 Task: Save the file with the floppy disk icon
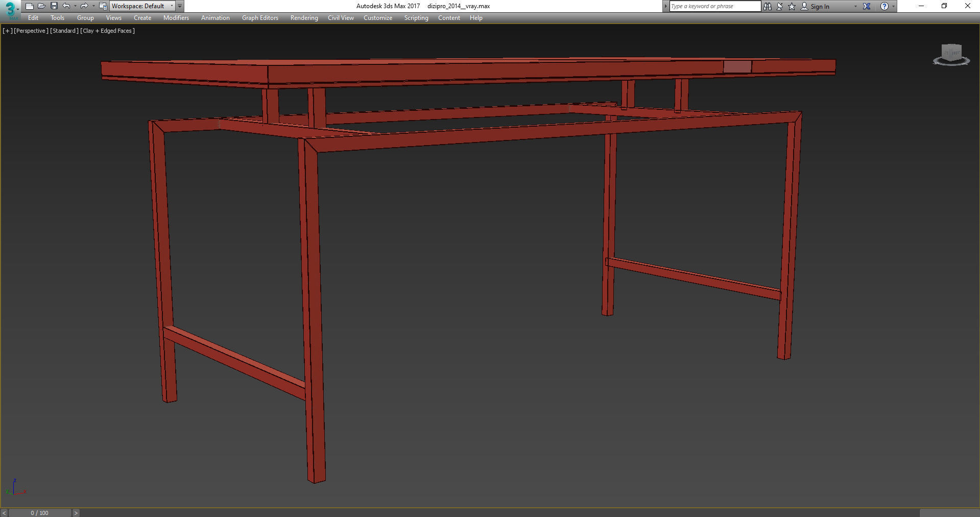[x=54, y=6]
